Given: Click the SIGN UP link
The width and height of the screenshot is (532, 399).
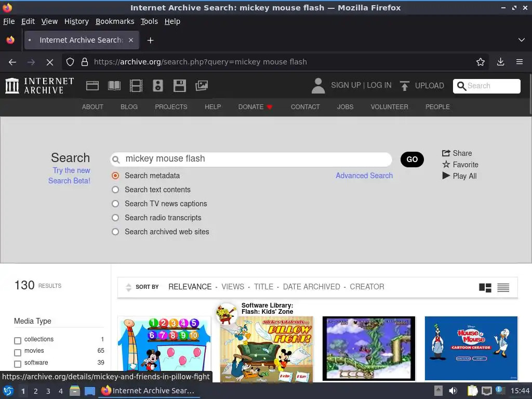Looking at the screenshot, I should 345,86.
